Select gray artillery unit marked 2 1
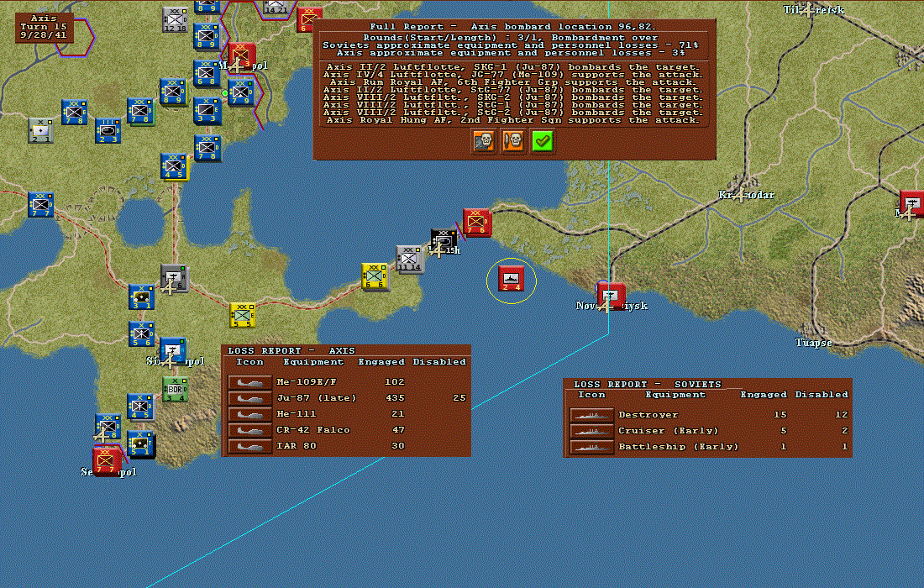The height and width of the screenshot is (588, 924). coord(40,131)
